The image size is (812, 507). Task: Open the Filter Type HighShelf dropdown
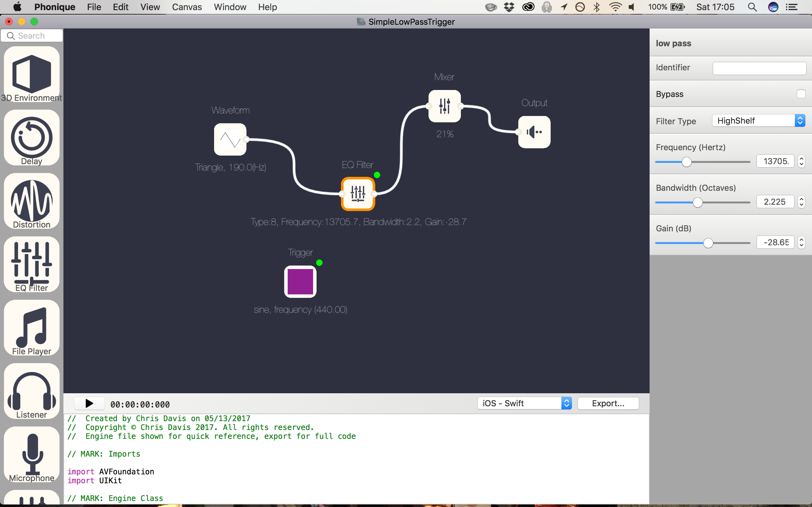(x=759, y=121)
